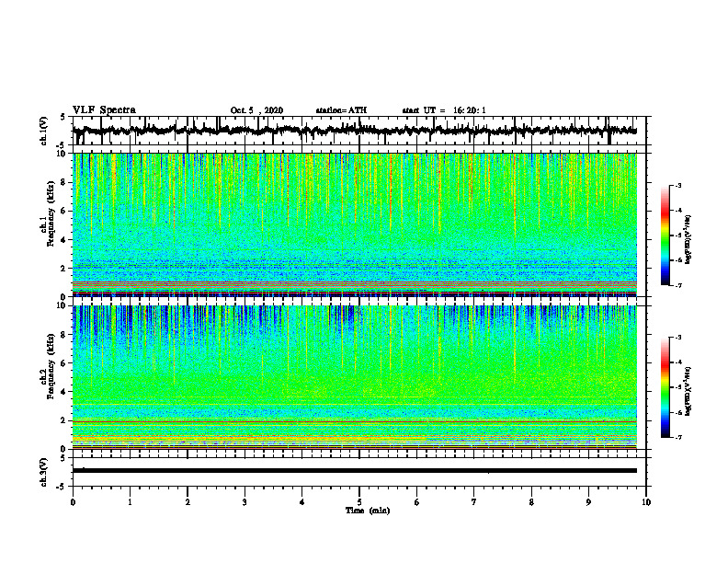Click the "Time (min)" x-axis label
Screen dimensions: 728x563
pos(368,511)
